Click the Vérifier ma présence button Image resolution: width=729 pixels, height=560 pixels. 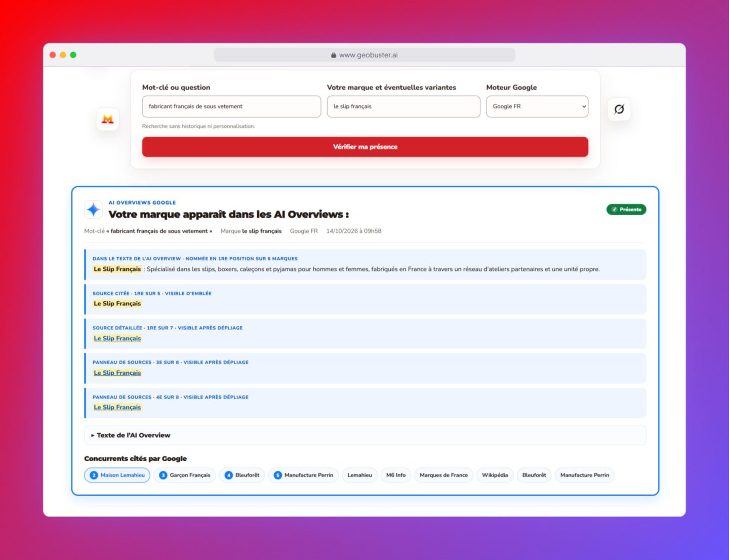(x=365, y=147)
